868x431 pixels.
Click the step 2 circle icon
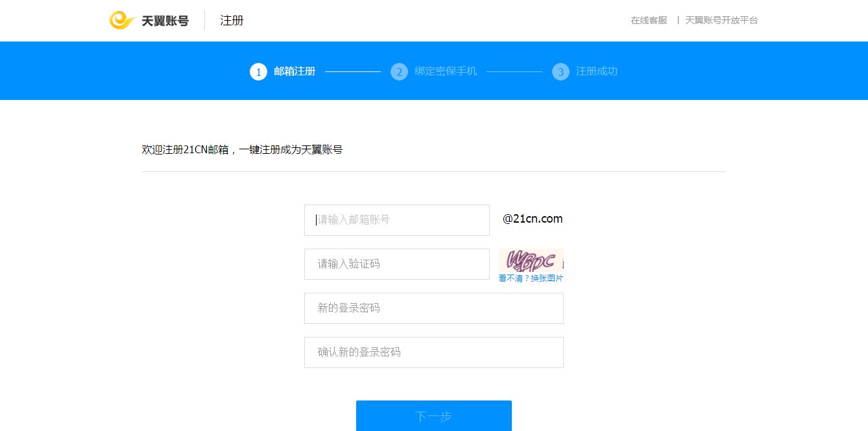(399, 71)
